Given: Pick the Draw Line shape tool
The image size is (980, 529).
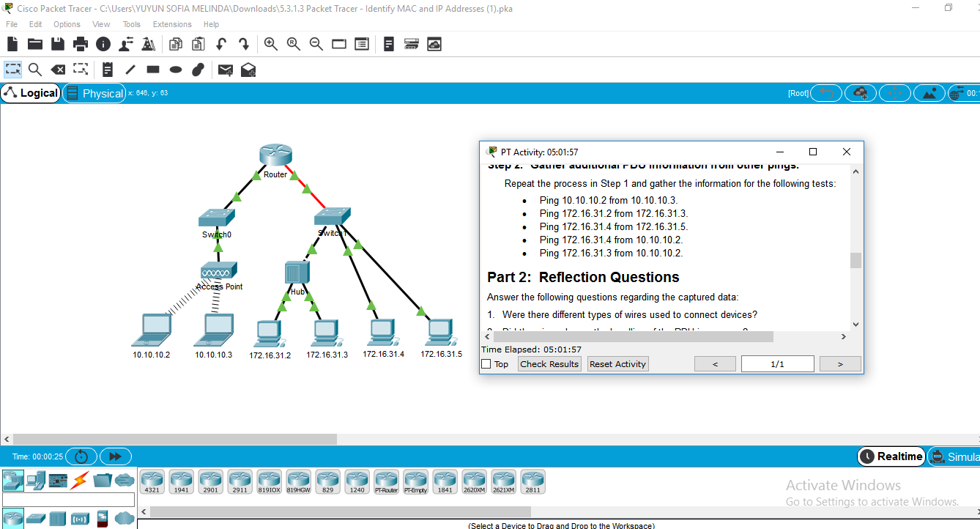Looking at the screenshot, I should 129,70.
